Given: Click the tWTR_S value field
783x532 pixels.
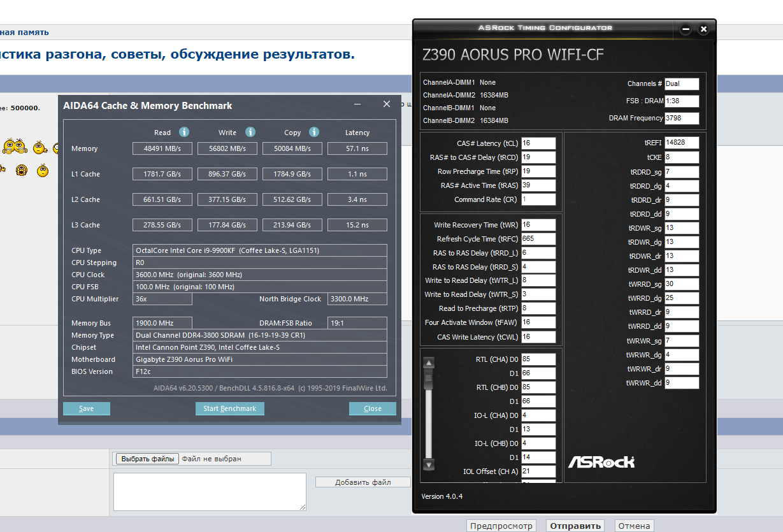Looking at the screenshot, I should [538, 294].
